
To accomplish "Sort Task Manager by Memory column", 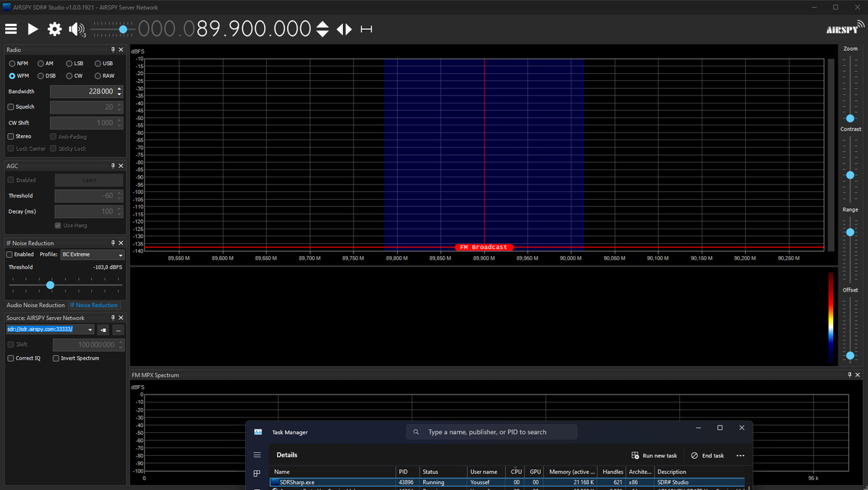I will coord(572,472).
